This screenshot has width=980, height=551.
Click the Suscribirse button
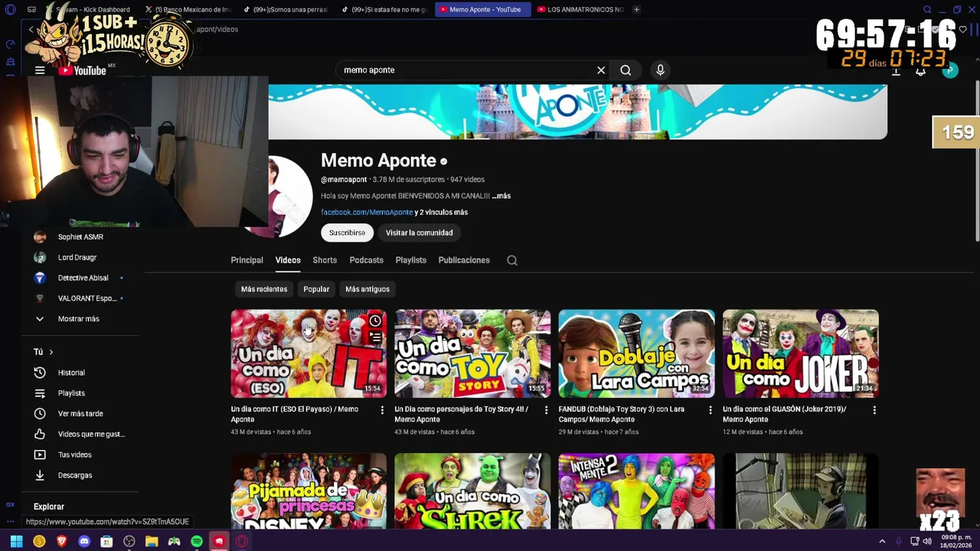click(x=347, y=233)
